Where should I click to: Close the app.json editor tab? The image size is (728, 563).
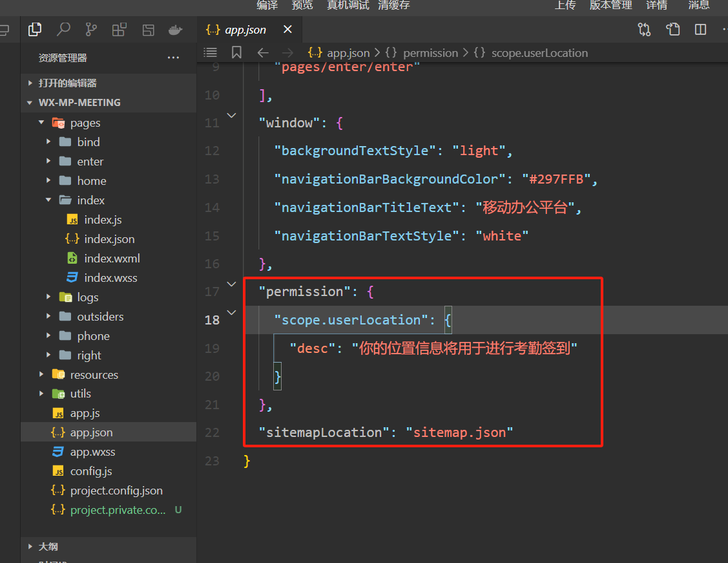coord(287,30)
